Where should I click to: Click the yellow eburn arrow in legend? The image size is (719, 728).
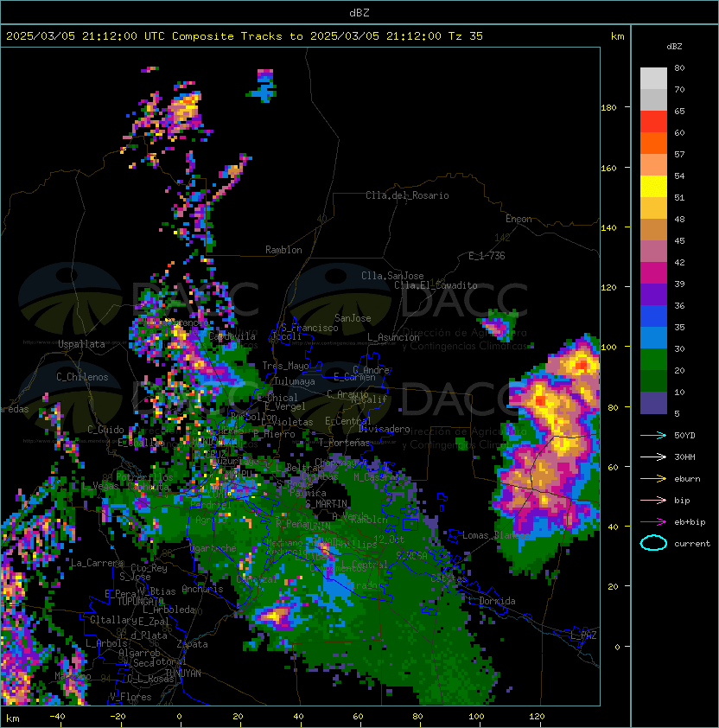(x=653, y=479)
